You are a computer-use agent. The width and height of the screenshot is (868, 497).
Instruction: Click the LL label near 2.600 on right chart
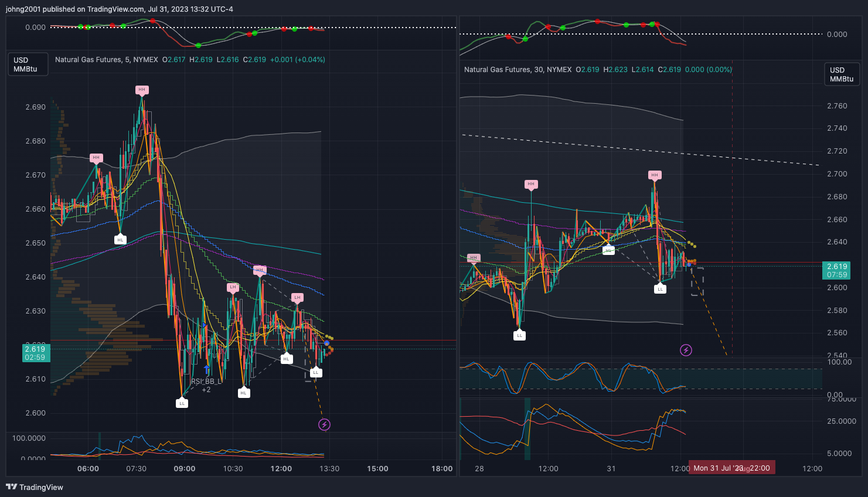tap(660, 289)
